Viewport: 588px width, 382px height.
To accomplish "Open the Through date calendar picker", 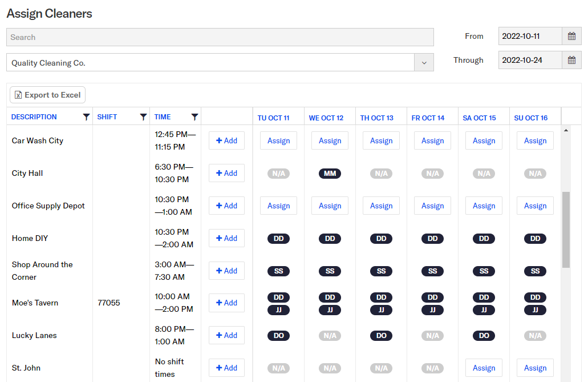I will point(571,59).
